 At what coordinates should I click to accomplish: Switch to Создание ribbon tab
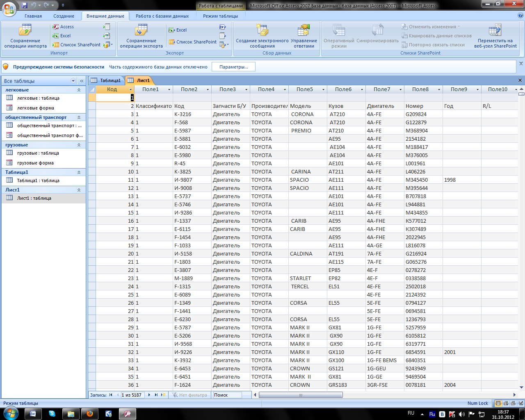coord(64,16)
